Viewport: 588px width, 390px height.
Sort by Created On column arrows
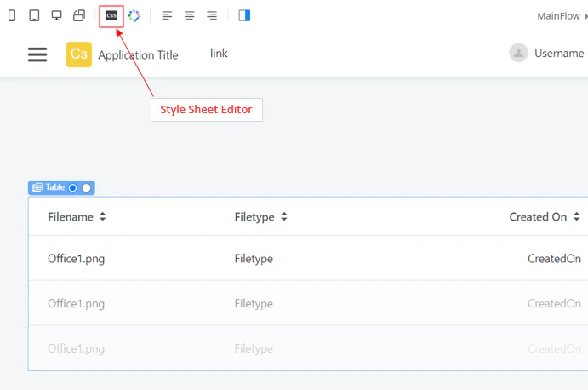(576, 216)
